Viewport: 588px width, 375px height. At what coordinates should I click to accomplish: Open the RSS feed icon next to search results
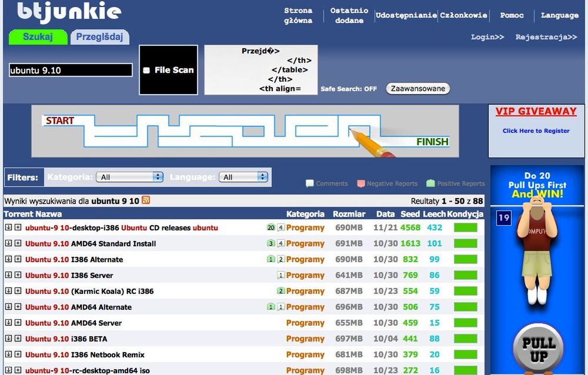(146, 200)
